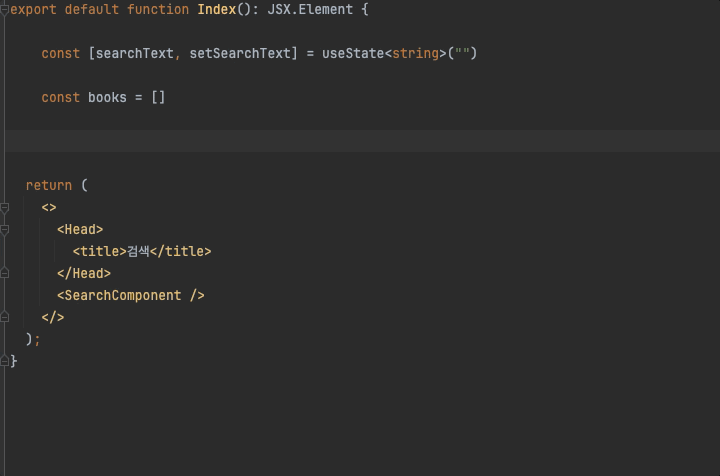The image size is (720, 476).
Task: Select the default keyword
Action: [92, 10]
